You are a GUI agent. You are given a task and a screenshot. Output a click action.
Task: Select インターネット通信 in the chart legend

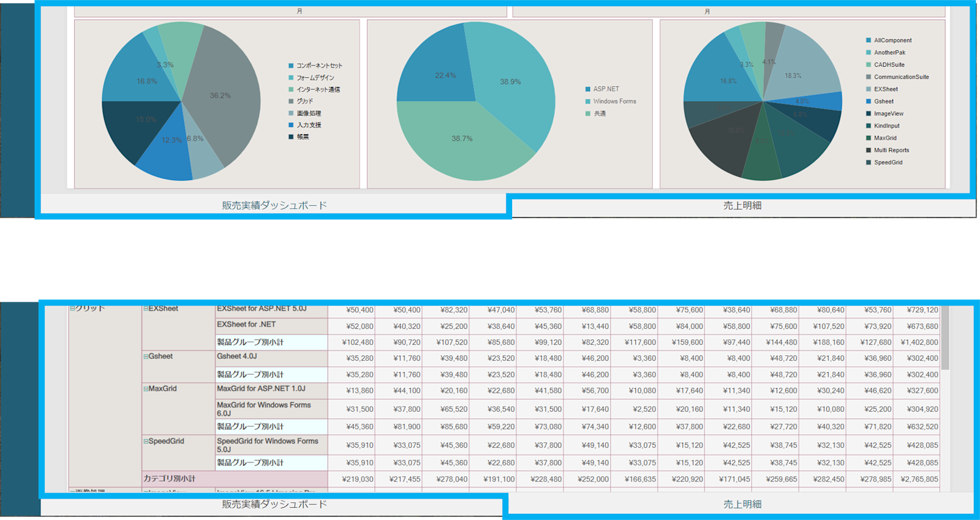click(314, 89)
